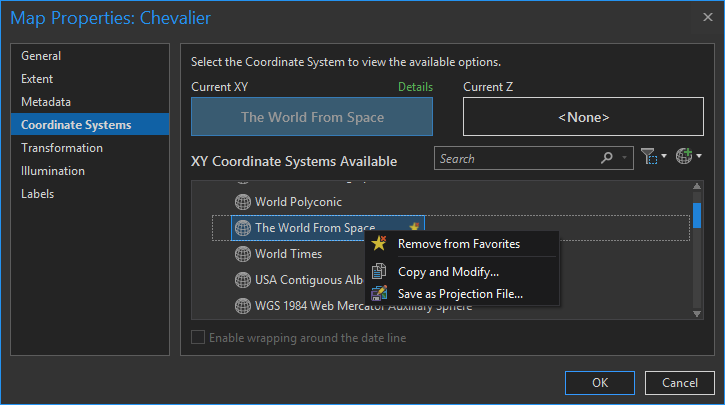Choose Remove from Favorites
Image resolution: width=725 pixels, height=405 pixels.
pyautogui.click(x=458, y=243)
